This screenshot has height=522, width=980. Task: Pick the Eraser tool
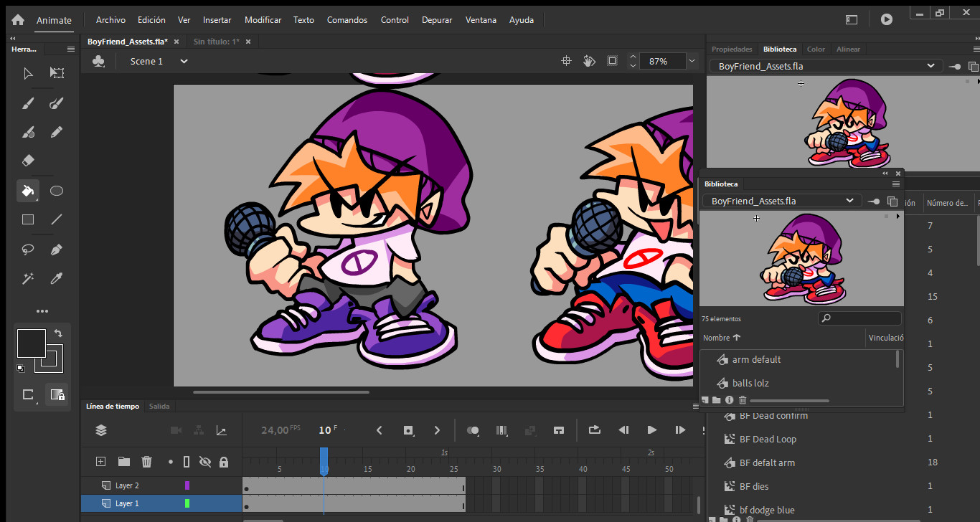[28, 161]
